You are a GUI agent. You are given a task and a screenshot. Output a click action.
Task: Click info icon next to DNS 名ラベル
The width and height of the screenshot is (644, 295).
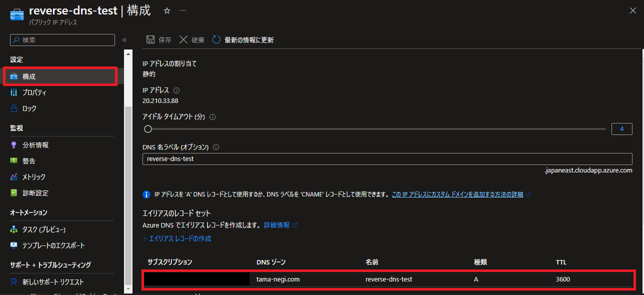click(x=216, y=147)
